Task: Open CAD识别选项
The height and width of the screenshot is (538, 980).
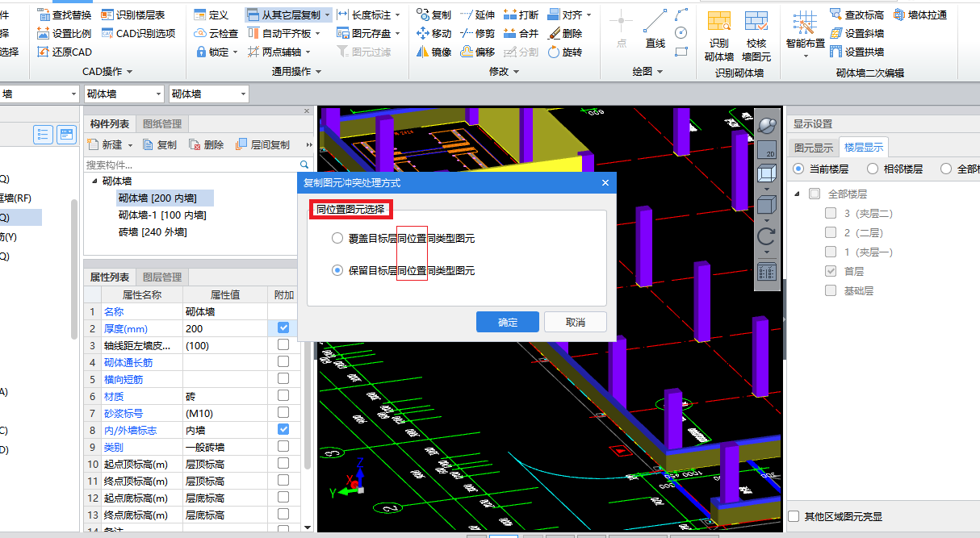Action: (138, 33)
